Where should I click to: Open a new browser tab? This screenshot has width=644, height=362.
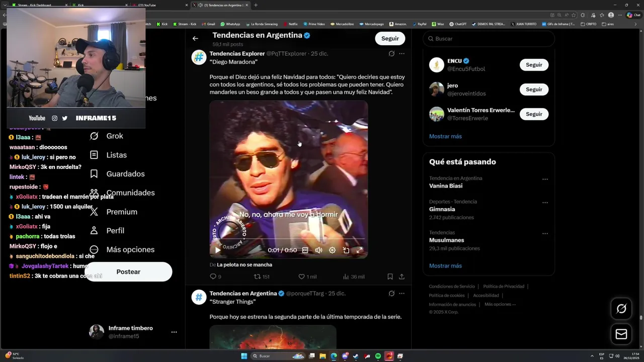(256, 5)
